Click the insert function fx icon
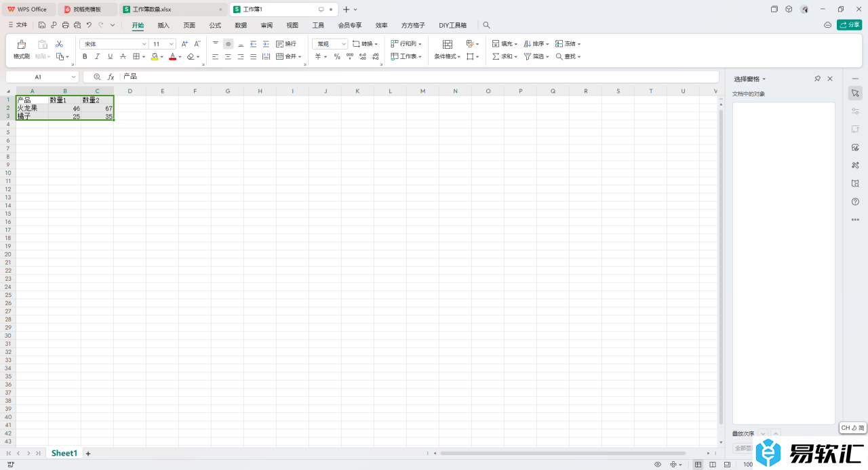 [x=111, y=77]
